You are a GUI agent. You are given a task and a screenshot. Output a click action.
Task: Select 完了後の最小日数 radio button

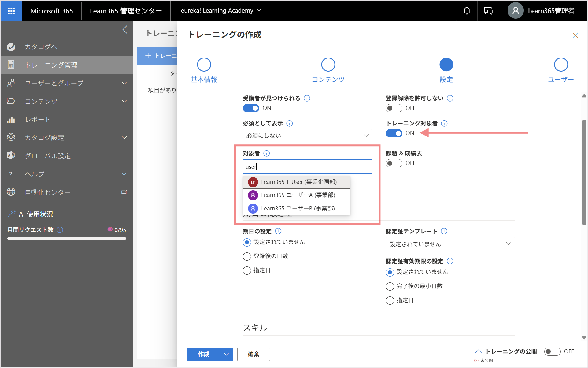[x=390, y=286]
